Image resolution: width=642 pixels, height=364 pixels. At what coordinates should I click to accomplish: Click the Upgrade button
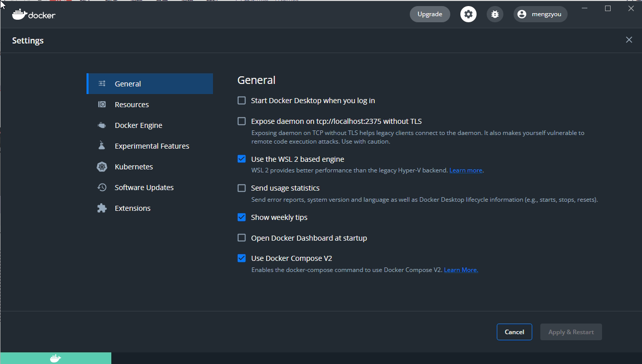pyautogui.click(x=430, y=14)
